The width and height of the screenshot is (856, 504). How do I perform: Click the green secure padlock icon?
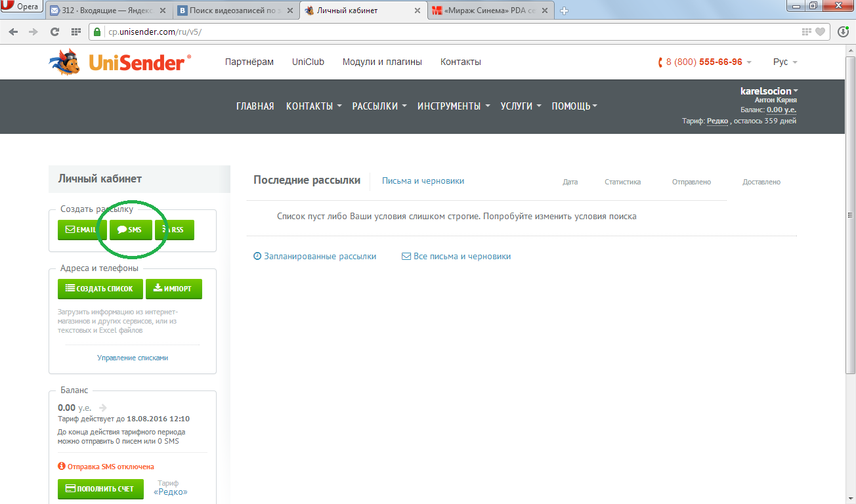pos(97,31)
